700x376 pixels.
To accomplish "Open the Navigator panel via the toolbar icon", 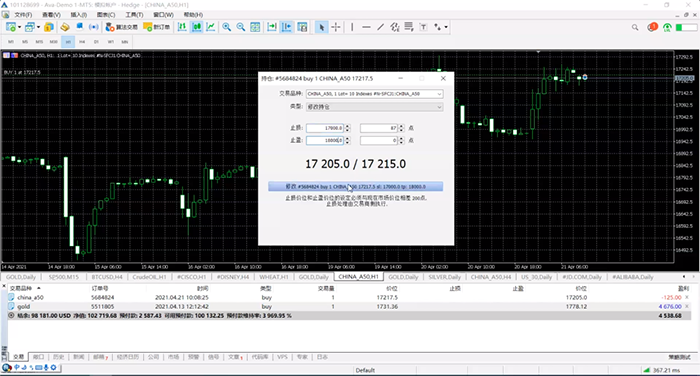I will [65, 27].
